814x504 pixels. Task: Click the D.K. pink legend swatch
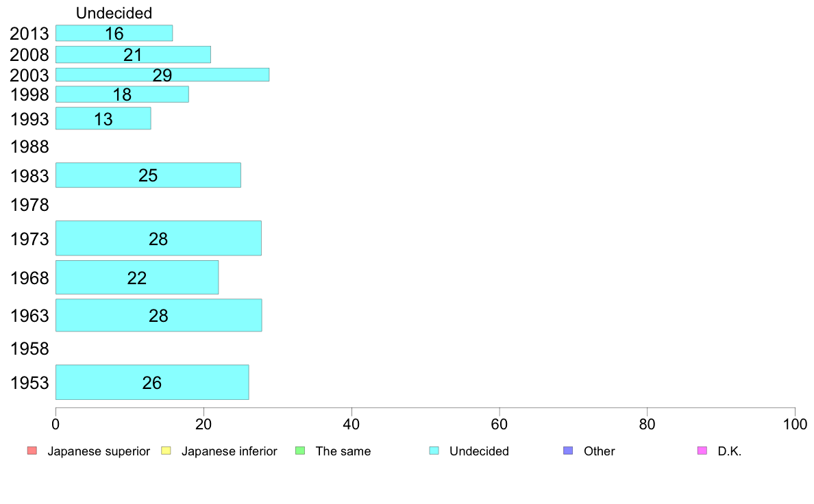(702, 451)
